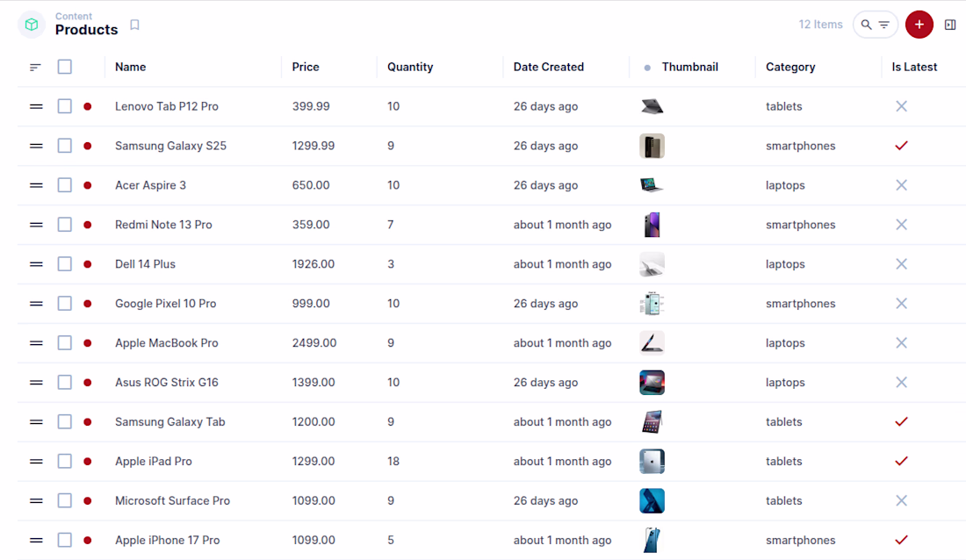Image resolution: width=966 pixels, height=560 pixels.
Task: Open the filter options icon
Action: [x=884, y=25]
